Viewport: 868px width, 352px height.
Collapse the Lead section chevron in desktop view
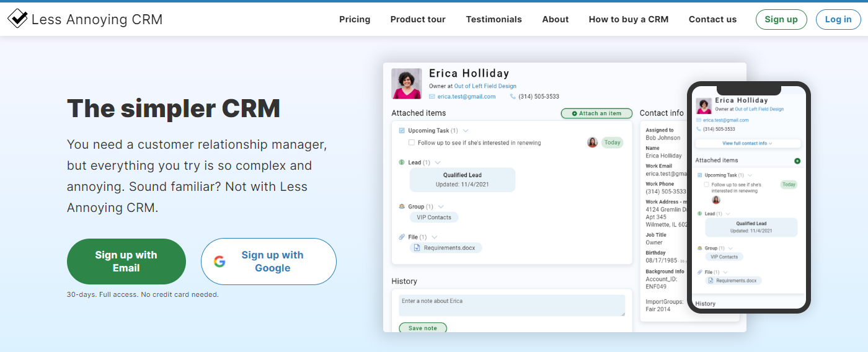click(x=438, y=162)
